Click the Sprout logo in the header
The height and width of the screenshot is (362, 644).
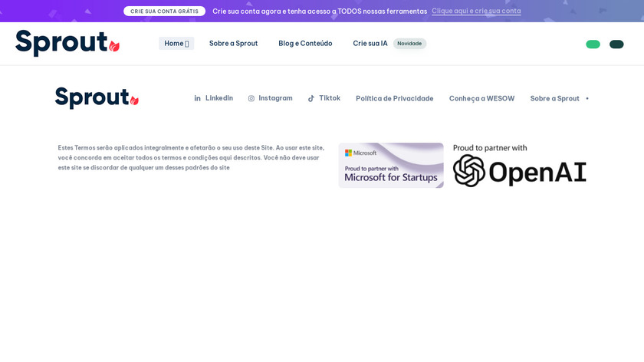(x=67, y=43)
